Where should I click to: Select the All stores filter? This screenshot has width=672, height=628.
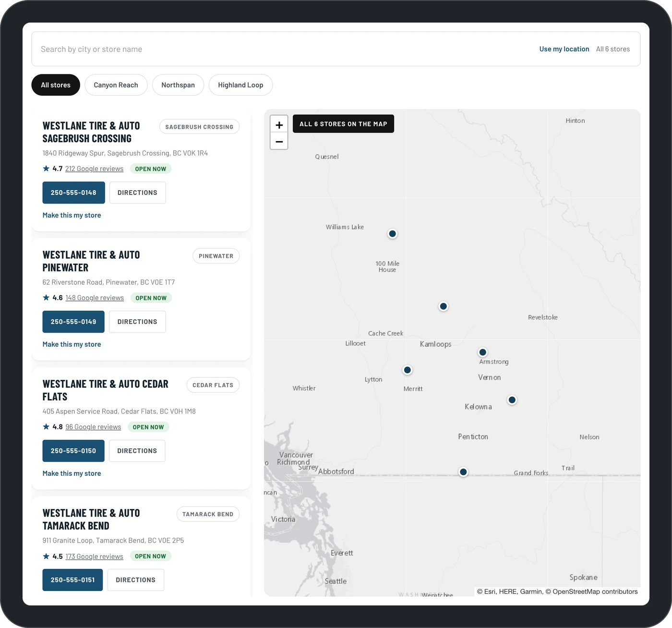56,85
